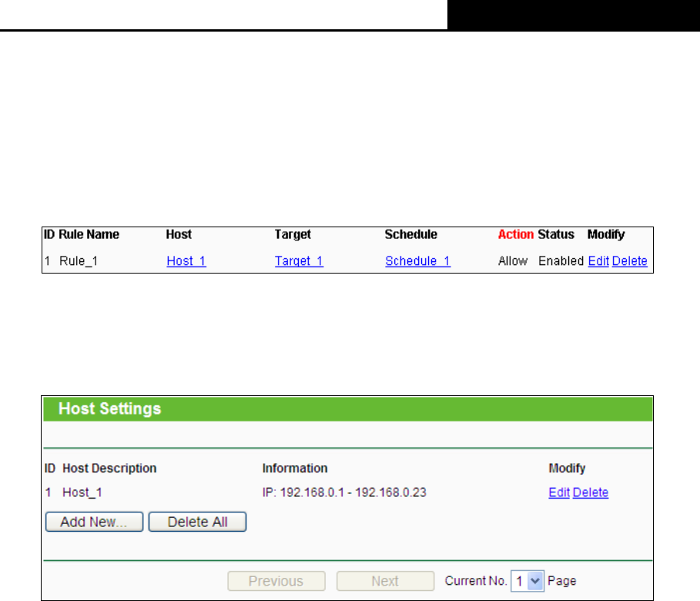Click the Target column header
The height and width of the screenshot is (601, 700).
tap(293, 234)
